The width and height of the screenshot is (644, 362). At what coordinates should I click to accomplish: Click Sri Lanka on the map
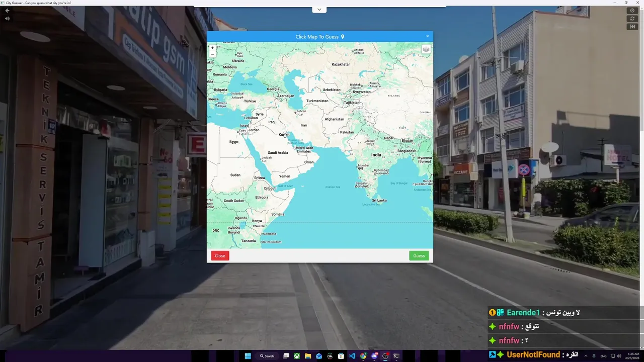coord(379,201)
